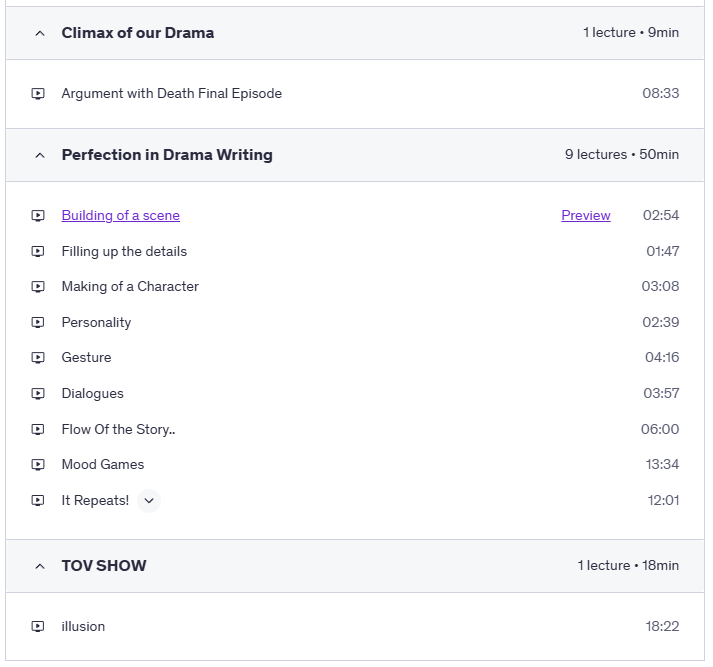Expand the It Repeats! description dropdown
Screen dimensions: 713x667
(149, 501)
